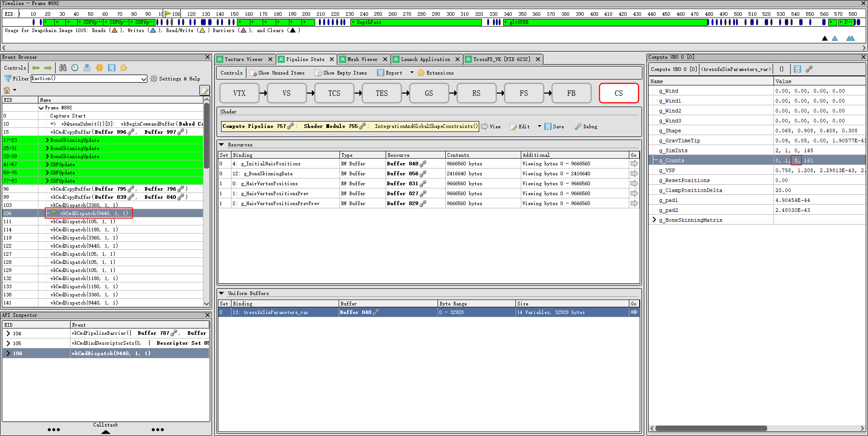Open the bar chart counter selection icon

coord(87,68)
